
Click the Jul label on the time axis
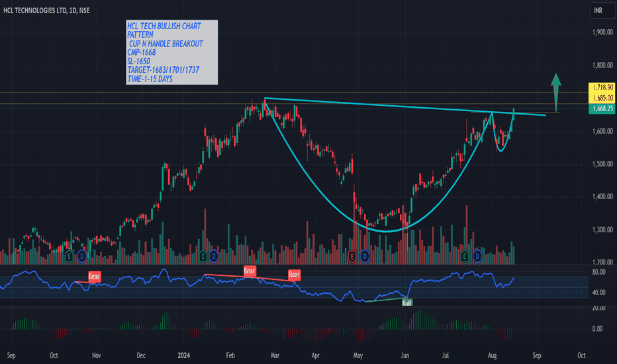pos(445,355)
